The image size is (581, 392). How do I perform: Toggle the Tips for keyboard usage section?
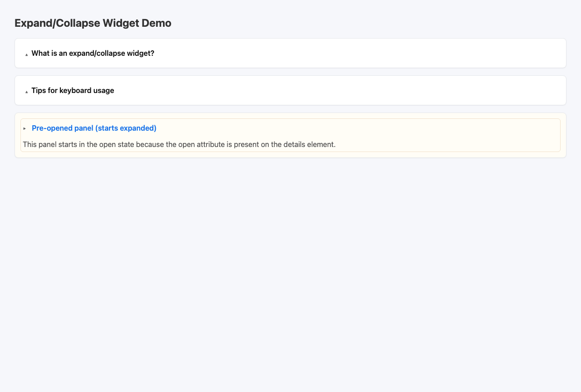(73, 90)
